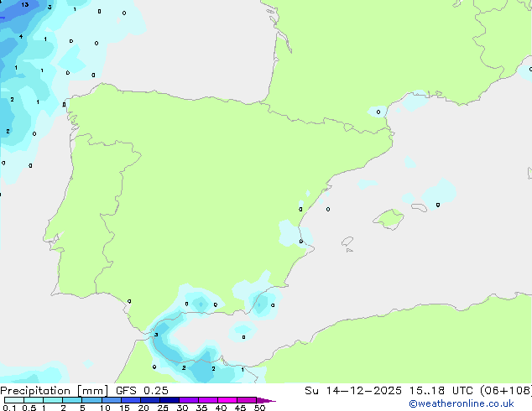Click the legend tick label '50'
Screen dimensions: 532x411
pos(259,408)
